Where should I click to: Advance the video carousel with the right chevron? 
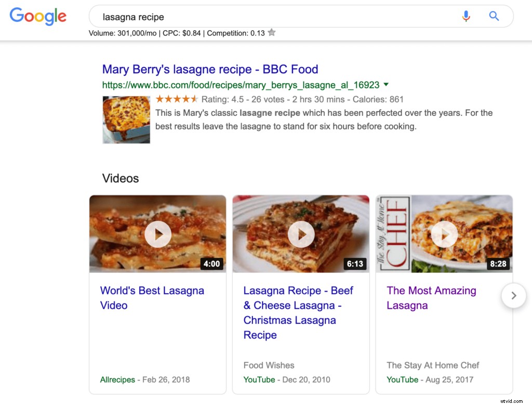point(513,295)
